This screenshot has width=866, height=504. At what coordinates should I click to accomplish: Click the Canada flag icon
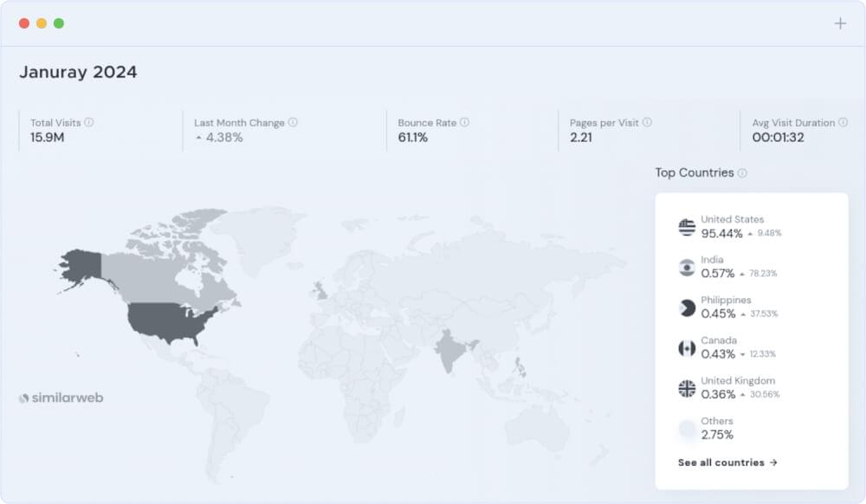[x=685, y=347]
